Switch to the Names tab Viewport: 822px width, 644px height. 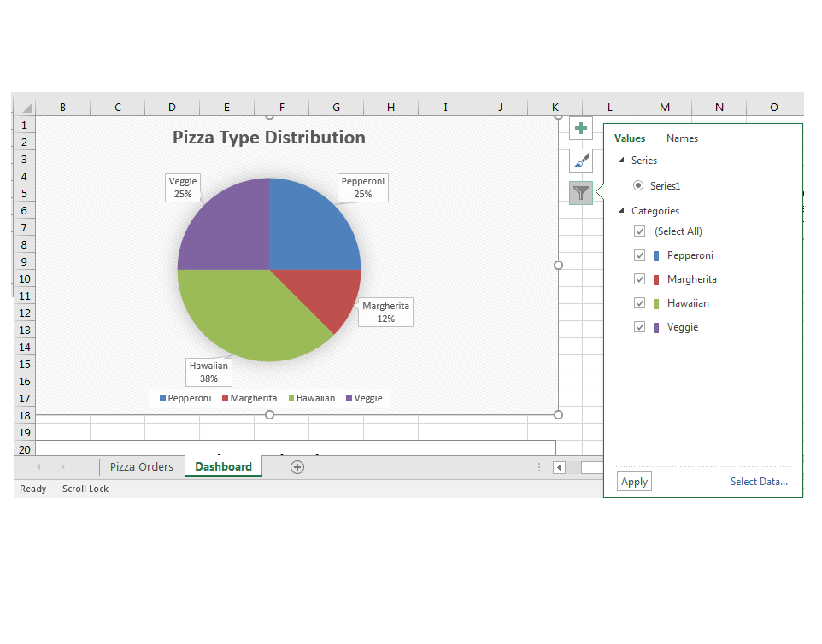pyautogui.click(x=682, y=138)
